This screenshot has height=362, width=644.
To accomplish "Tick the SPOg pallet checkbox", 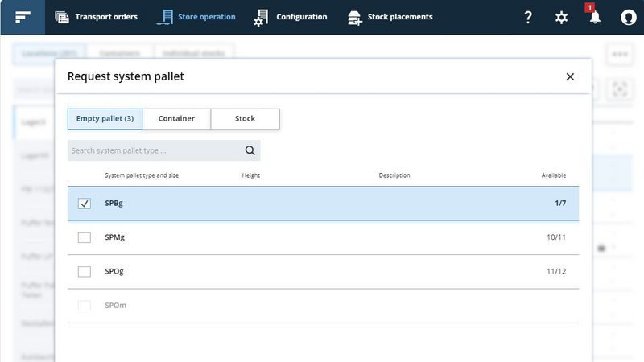I will click(x=85, y=272).
